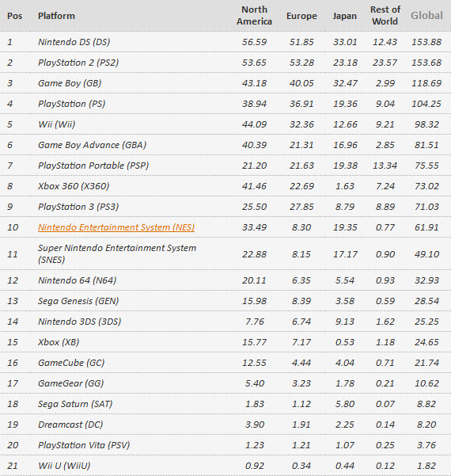Click the Wii (Wii) platform entry
451x476 pixels.
(57, 124)
